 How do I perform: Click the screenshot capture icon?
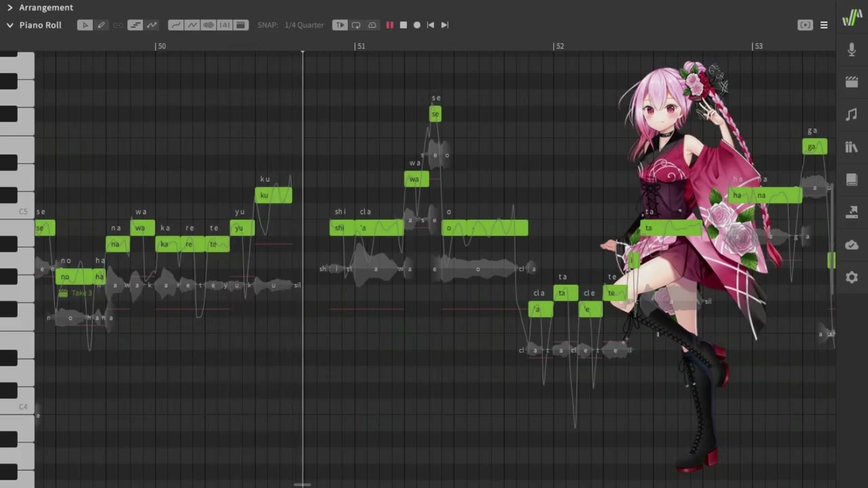[x=805, y=25]
